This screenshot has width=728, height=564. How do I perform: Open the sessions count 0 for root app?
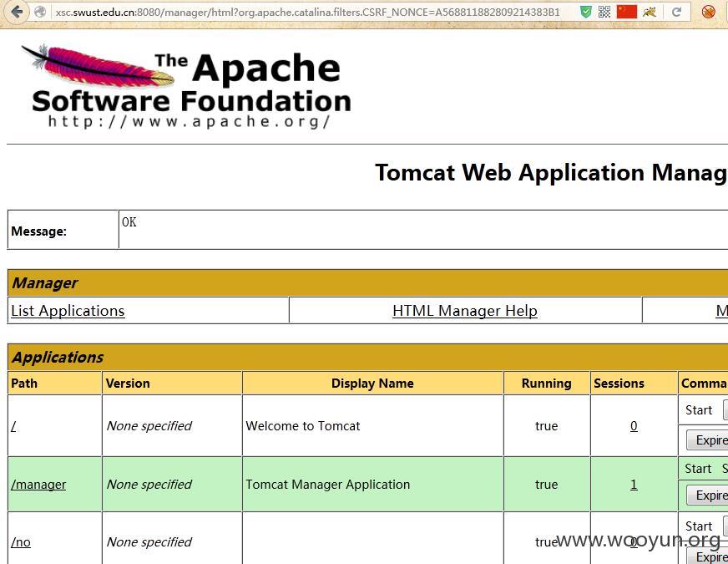[634, 426]
